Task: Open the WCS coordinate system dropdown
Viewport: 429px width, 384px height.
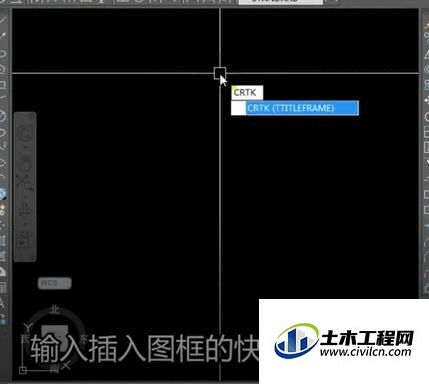Action: (55, 283)
